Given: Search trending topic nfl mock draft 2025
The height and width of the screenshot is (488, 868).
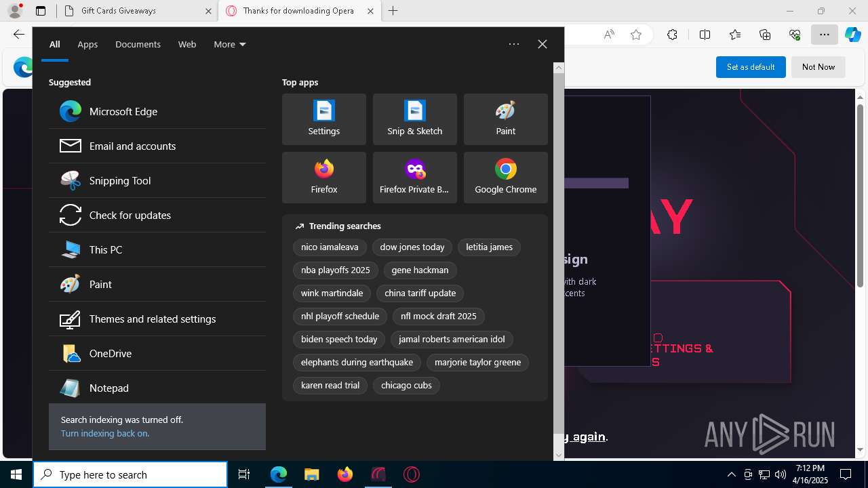Looking at the screenshot, I should [439, 317].
